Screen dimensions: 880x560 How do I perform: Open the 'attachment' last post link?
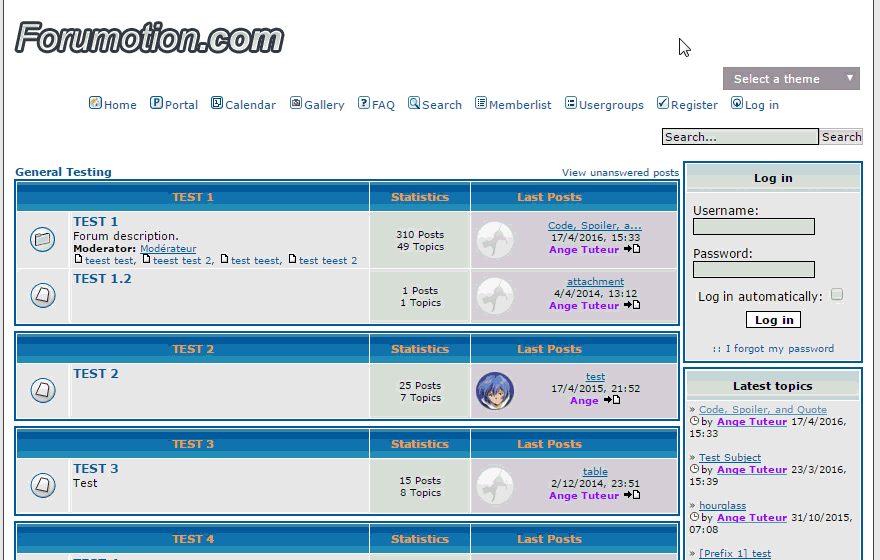tap(595, 281)
